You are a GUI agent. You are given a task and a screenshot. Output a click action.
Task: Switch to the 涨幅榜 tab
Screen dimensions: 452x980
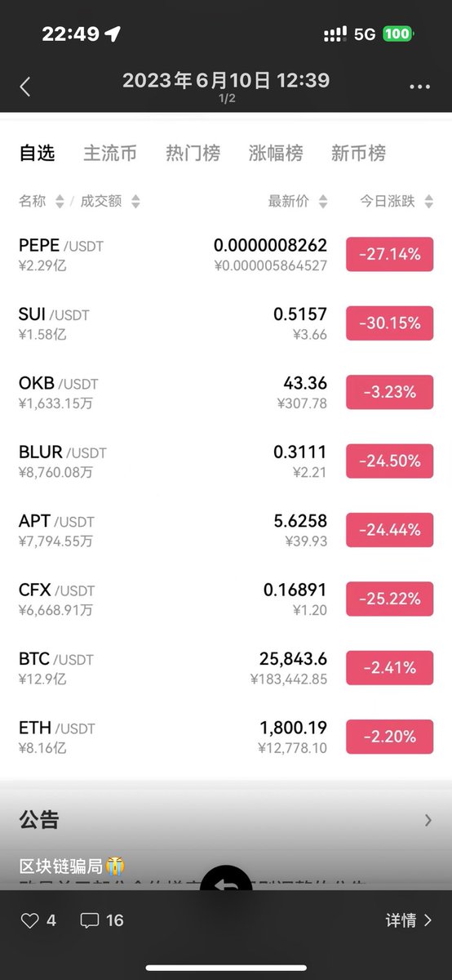click(x=276, y=153)
